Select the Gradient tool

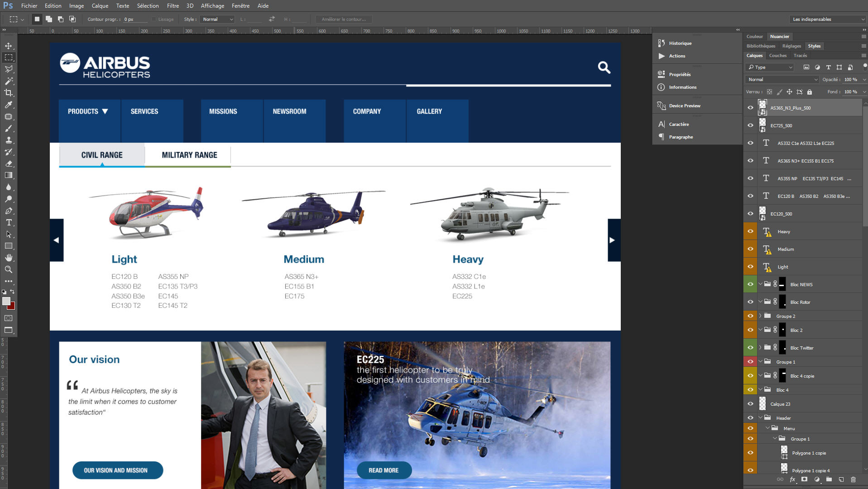(9, 175)
